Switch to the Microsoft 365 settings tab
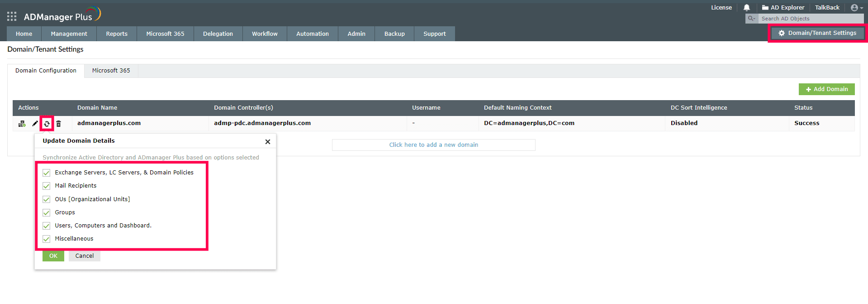Viewport: 868px width, 304px height. pyautogui.click(x=111, y=71)
